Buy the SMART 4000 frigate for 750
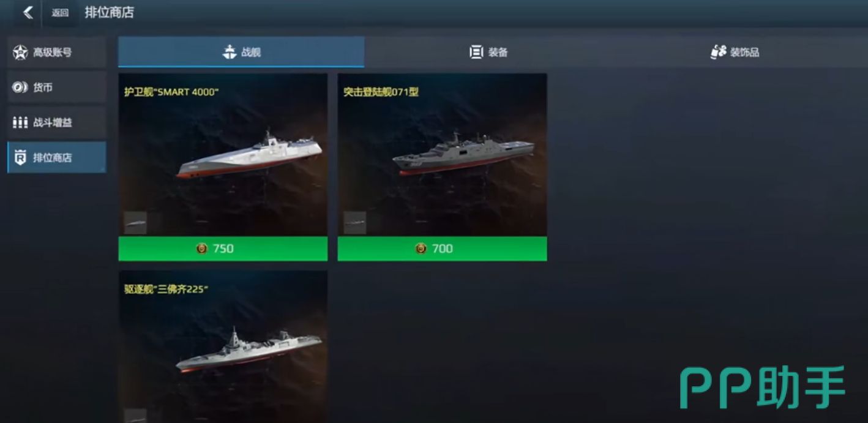This screenshot has width=868, height=423. tap(223, 249)
